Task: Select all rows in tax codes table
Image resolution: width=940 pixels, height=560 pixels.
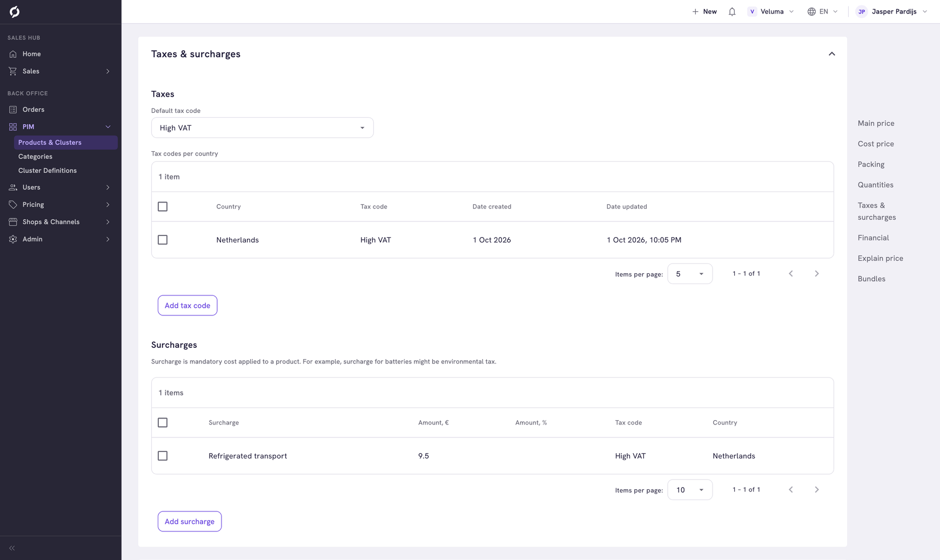Action: [x=163, y=207]
